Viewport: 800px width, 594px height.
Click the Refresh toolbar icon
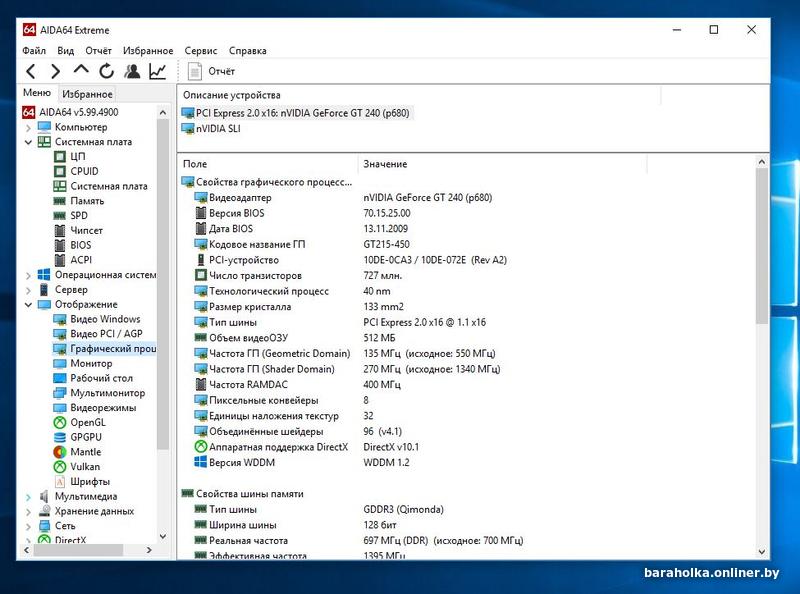tap(106, 71)
